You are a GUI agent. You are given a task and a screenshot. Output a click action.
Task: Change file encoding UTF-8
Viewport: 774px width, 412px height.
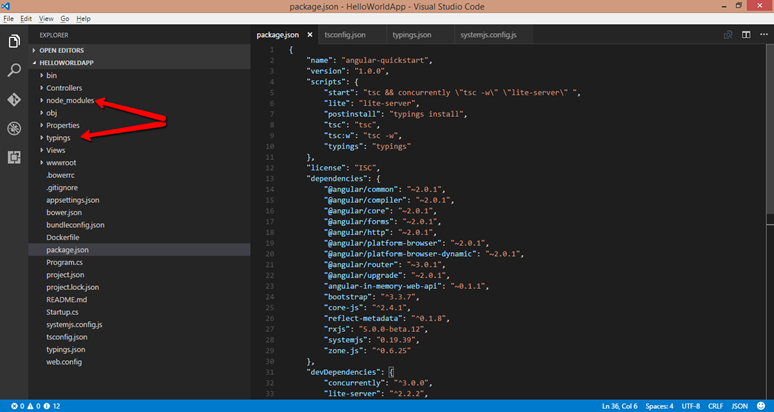[x=691, y=406]
